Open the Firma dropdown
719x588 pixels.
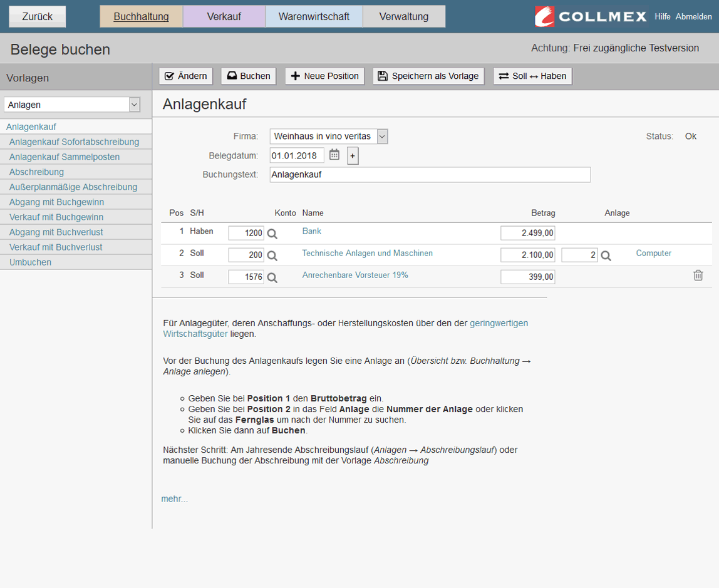382,136
